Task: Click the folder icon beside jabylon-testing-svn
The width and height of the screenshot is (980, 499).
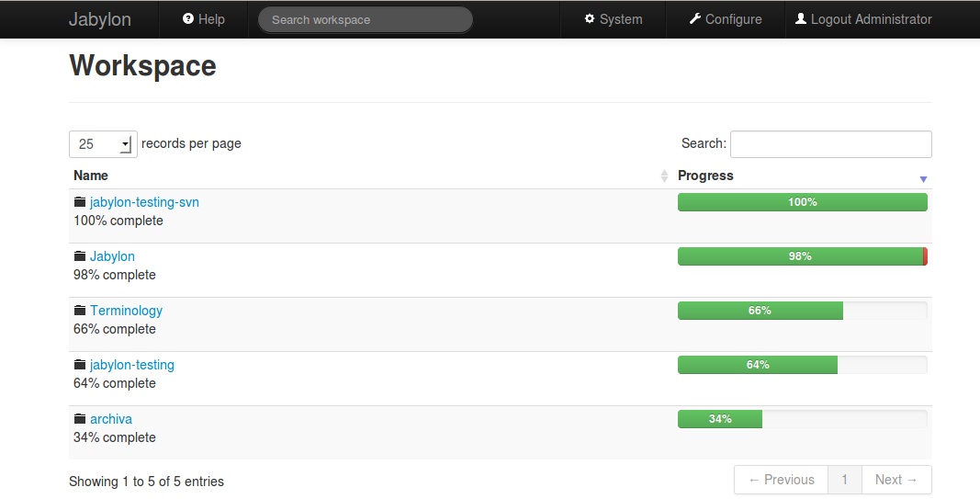Action: 80,202
